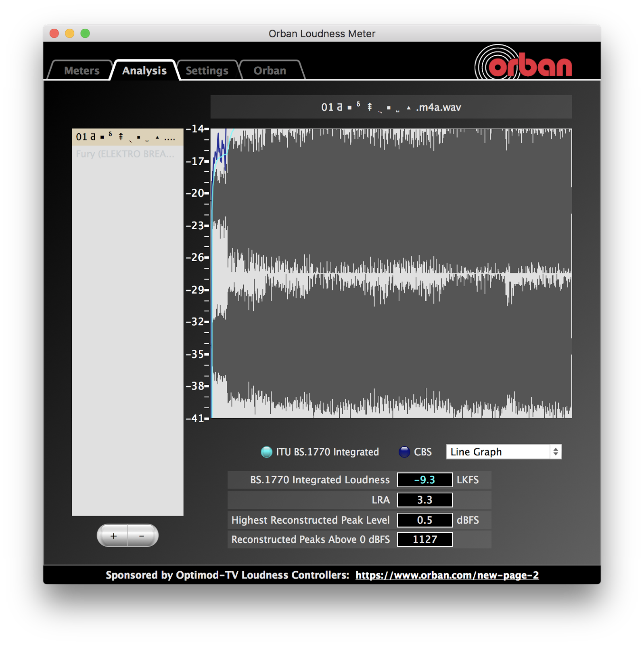The height and width of the screenshot is (646, 644).
Task: Click the Sponsored by Optimod-TV text
Action: pyautogui.click(x=227, y=575)
